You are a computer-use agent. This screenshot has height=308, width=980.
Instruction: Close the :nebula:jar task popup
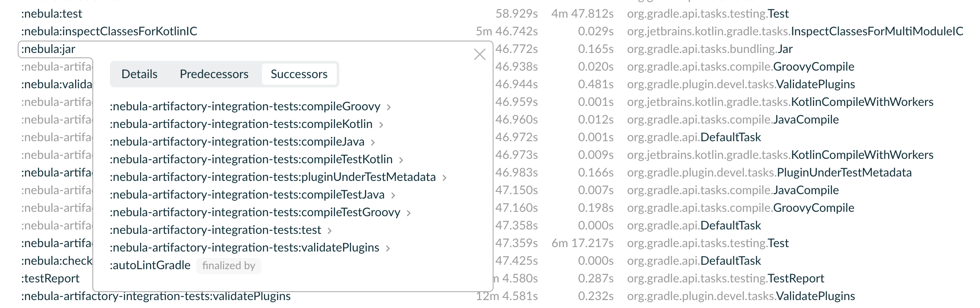pyautogui.click(x=479, y=55)
